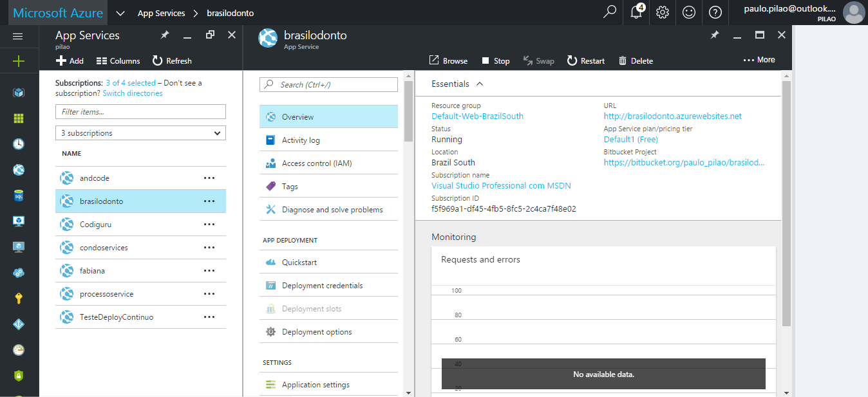
Task: Select the Overview menu item
Action: [x=328, y=117]
